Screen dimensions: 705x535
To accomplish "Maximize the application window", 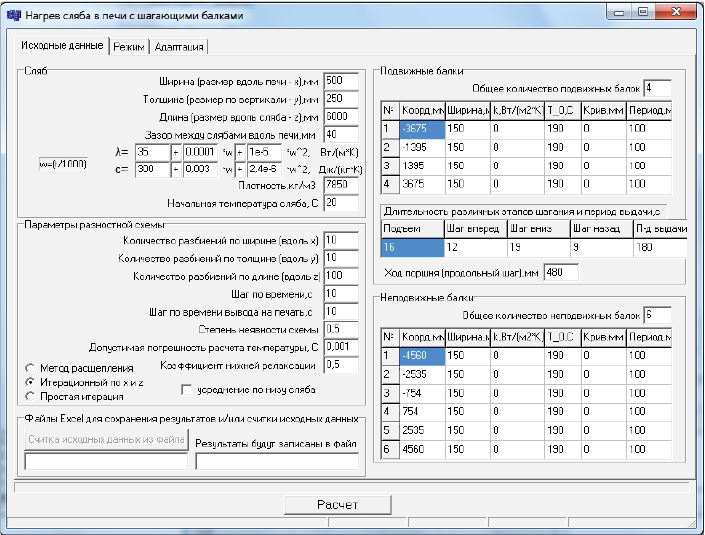I will click(643, 11).
